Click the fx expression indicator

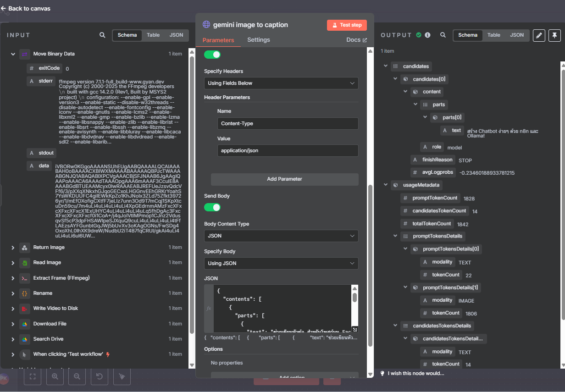pos(209,308)
